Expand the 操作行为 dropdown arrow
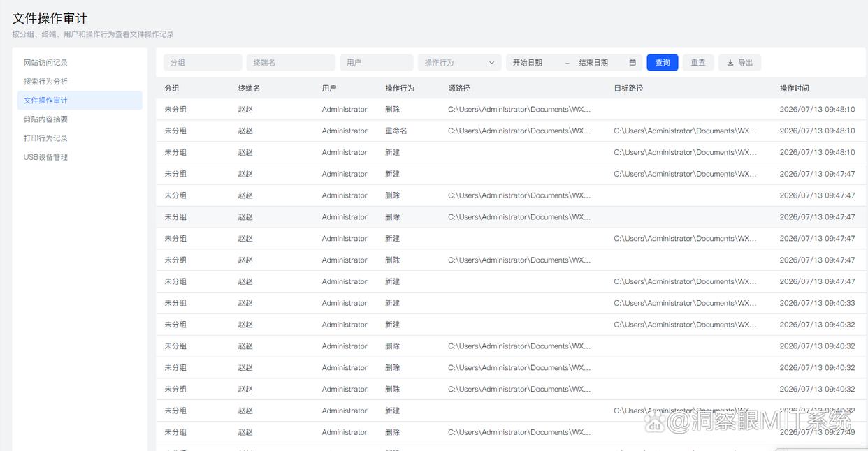This screenshot has height=451, width=868. tap(492, 63)
